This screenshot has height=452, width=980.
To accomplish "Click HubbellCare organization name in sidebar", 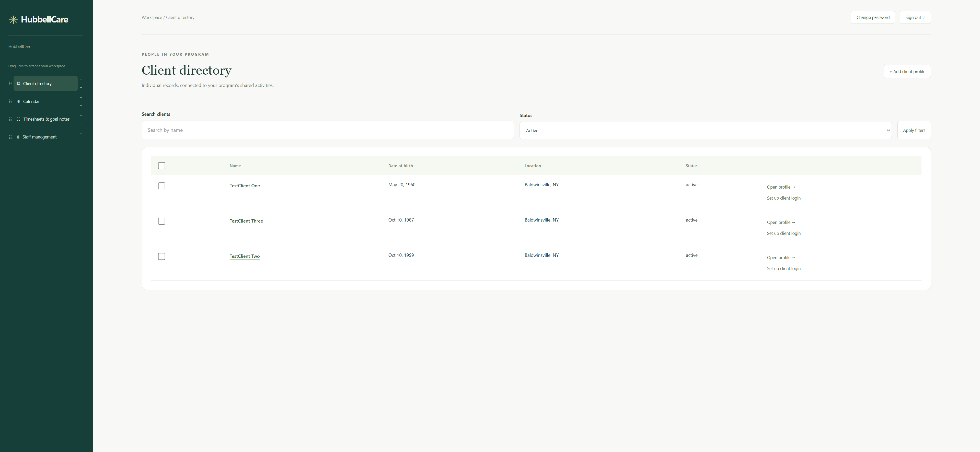I will pyautogui.click(x=20, y=47).
